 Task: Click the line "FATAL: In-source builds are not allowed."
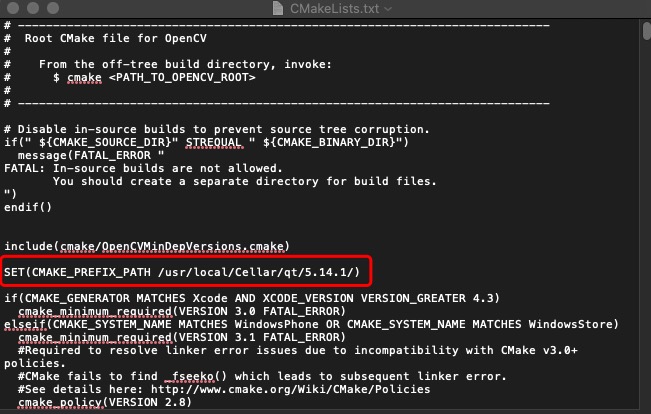coord(143,168)
